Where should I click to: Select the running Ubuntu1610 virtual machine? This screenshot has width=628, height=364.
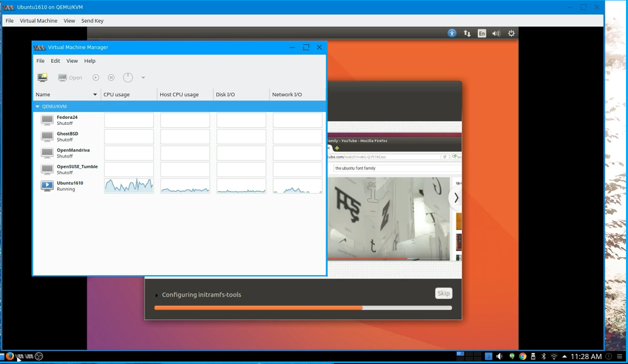point(180,186)
